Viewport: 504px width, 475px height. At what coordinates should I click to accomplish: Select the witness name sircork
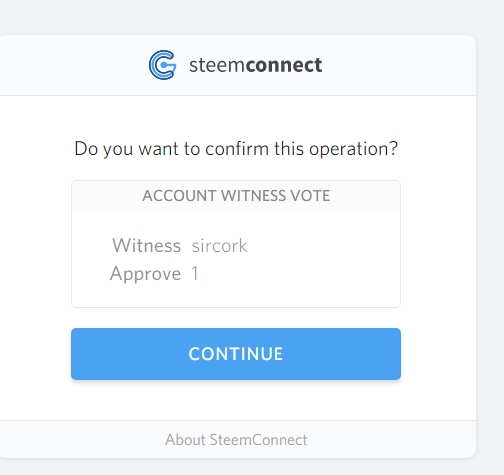click(x=219, y=246)
